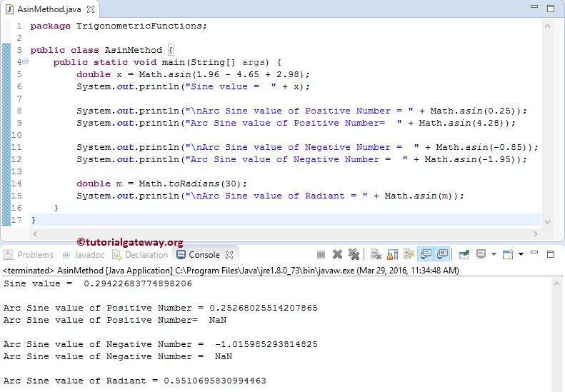Image resolution: width=565 pixels, height=392 pixels.
Task: Click the 'String[] args' parameter in main
Action: (x=229, y=62)
